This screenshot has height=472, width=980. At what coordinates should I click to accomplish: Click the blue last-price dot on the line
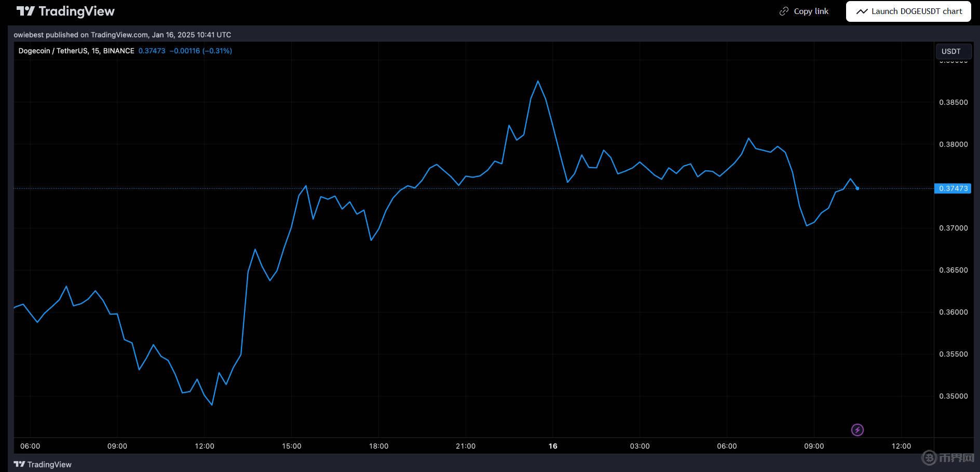pyautogui.click(x=857, y=188)
